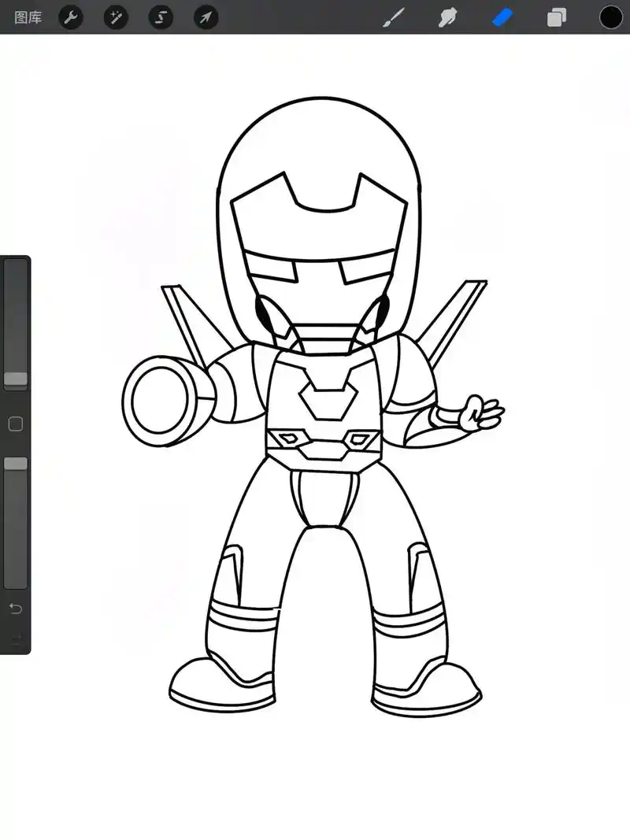Viewport: 630px width, 840px height.
Task: Click the brush opacity slider handle
Action: [x=16, y=464]
